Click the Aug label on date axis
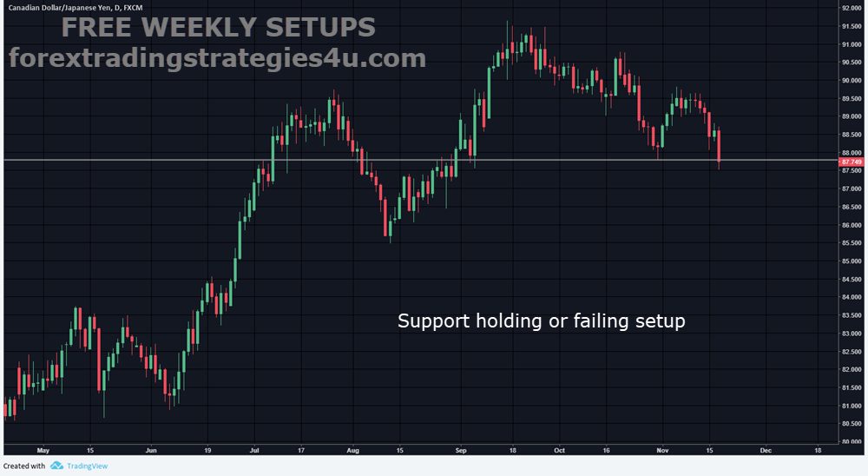The height and width of the screenshot is (476, 868). click(353, 451)
